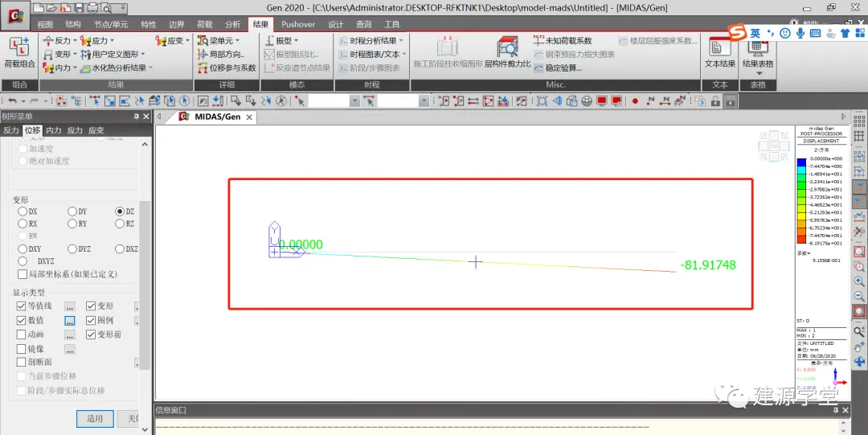The width and height of the screenshot is (868, 435).
Task: Click the ellipsis button next to 镜像
Action: tap(69, 350)
